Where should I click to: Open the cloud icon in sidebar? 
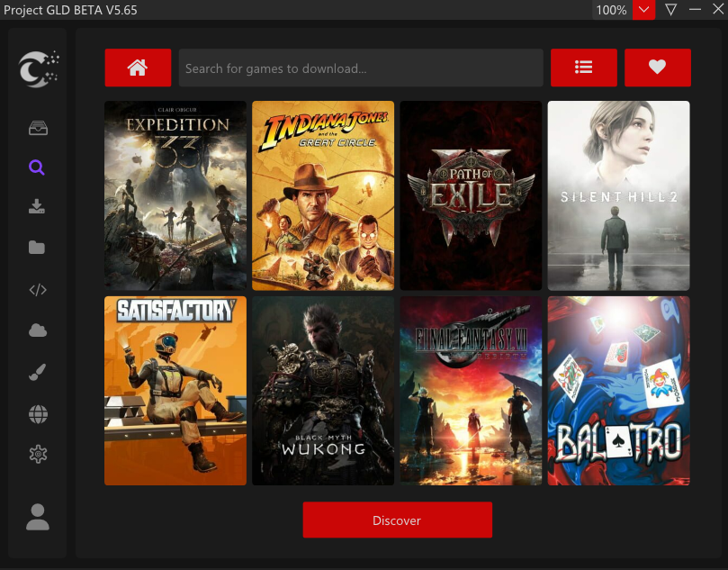38,330
